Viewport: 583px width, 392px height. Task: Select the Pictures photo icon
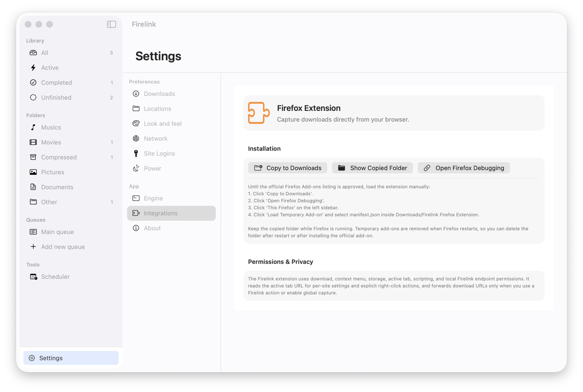pyautogui.click(x=33, y=172)
